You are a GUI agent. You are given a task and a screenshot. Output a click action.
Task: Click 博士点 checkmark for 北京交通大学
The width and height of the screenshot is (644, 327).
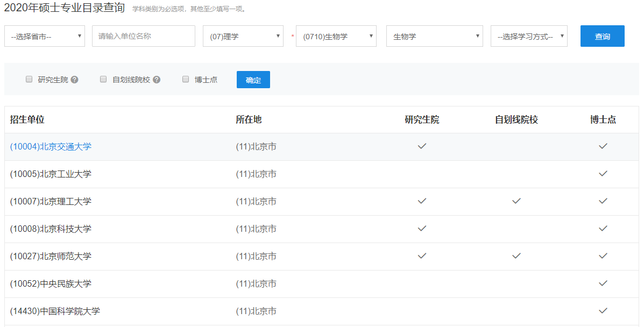pos(603,146)
